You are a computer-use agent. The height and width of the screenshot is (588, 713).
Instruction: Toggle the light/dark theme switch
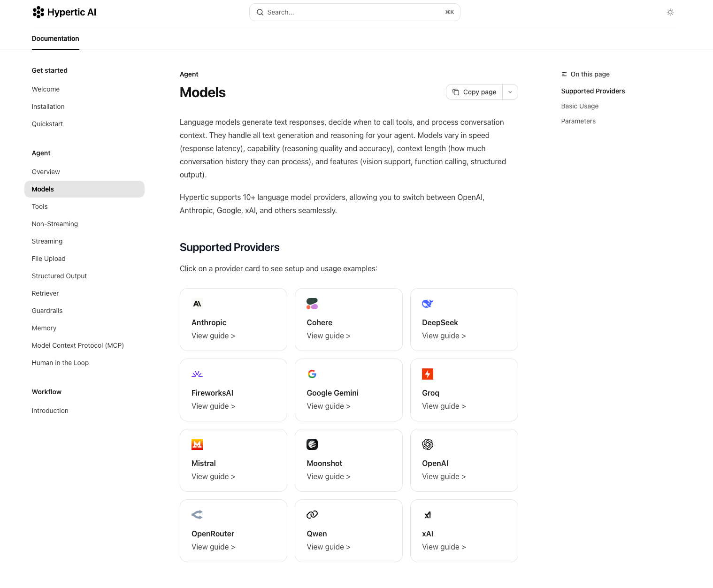670,12
